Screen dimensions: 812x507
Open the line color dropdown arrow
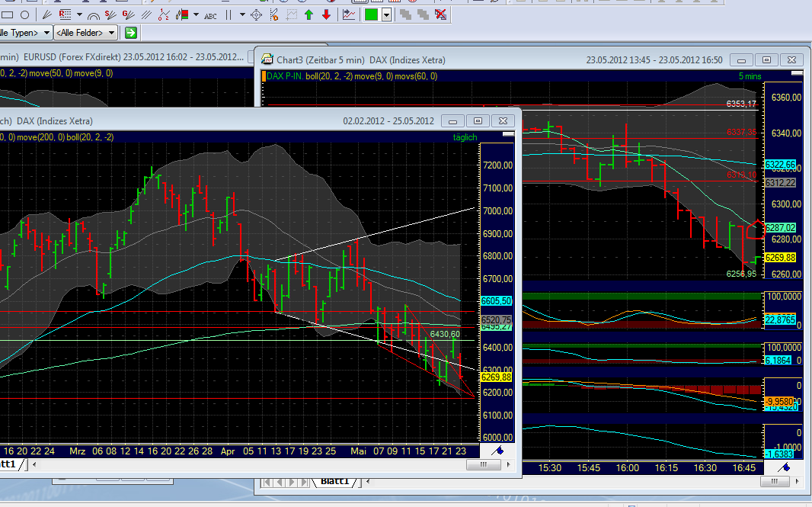[x=386, y=14]
